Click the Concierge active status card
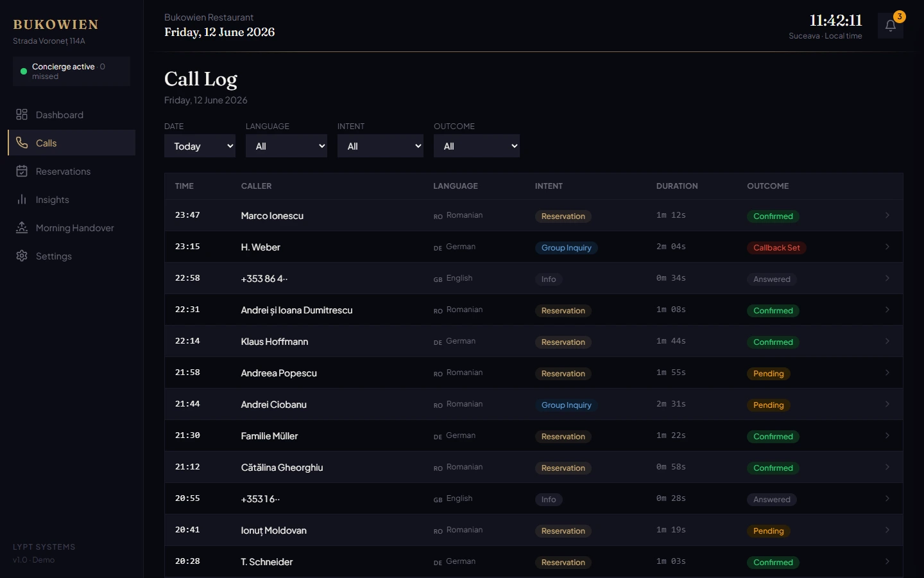Viewport: 924px width, 578px height. coord(71,71)
